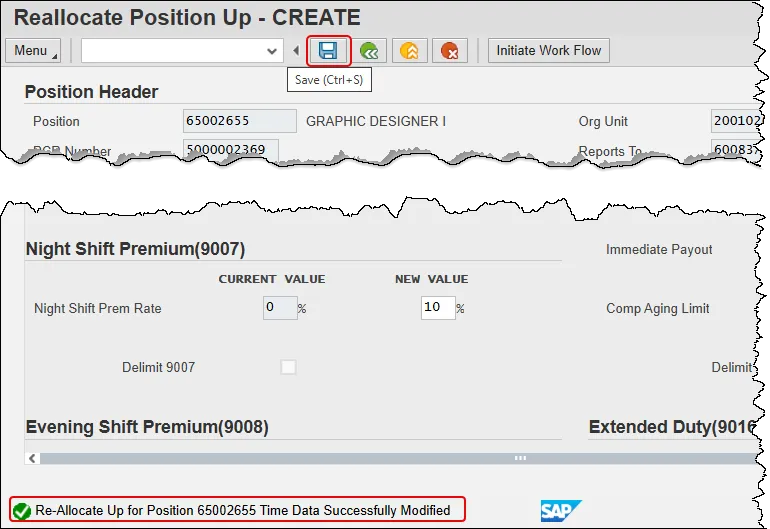Click the NEW VALUE column header

pos(432,279)
